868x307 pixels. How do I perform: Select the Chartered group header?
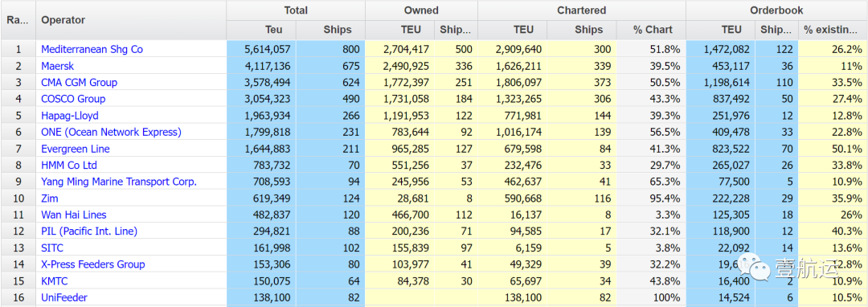[x=582, y=10]
